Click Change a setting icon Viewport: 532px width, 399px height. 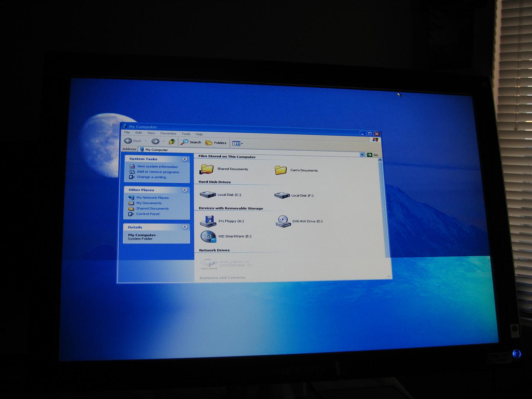coord(132,177)
